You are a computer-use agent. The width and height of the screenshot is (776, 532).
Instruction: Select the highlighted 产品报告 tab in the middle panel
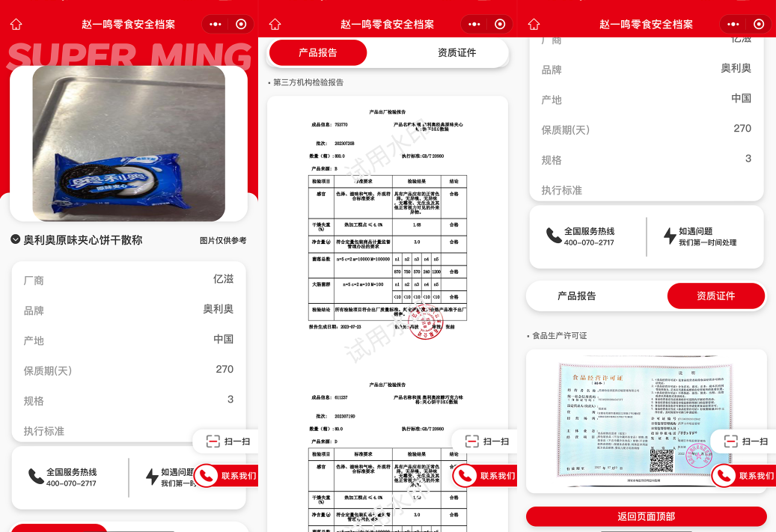pyautogui.click(x=318, y=53)
